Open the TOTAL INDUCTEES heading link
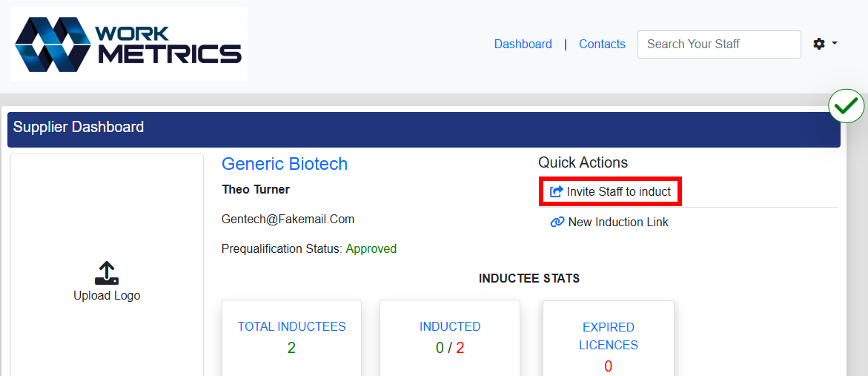Viewport: 868px width, 376px height. click(x=291, y=326)
